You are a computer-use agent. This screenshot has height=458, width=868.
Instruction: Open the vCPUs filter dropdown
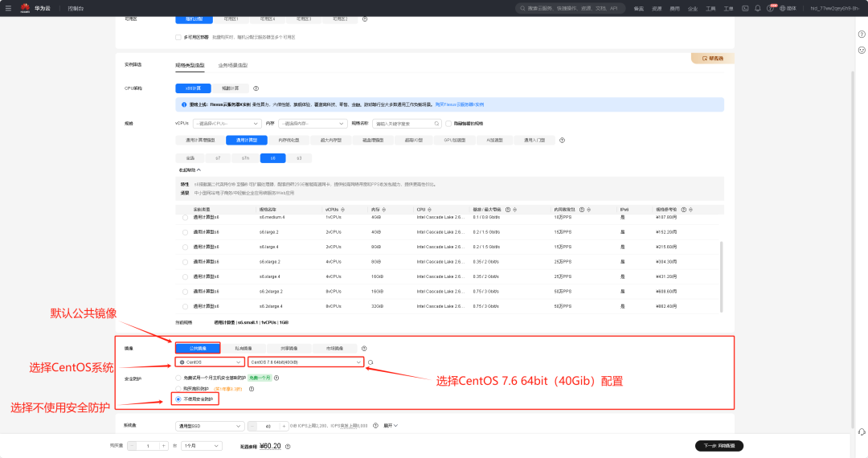(x=227, y=124)
